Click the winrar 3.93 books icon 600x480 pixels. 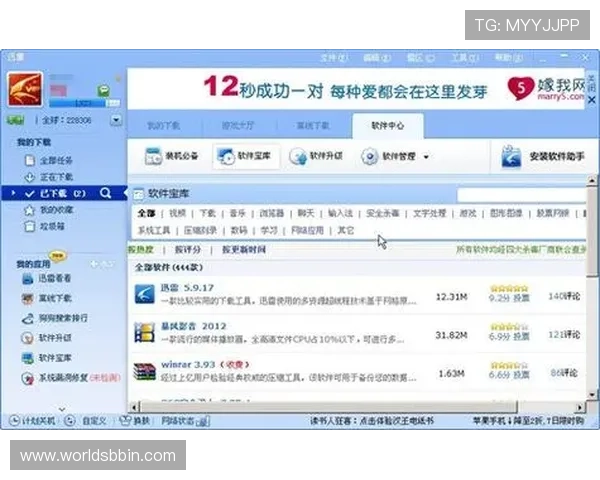point(145,371)
